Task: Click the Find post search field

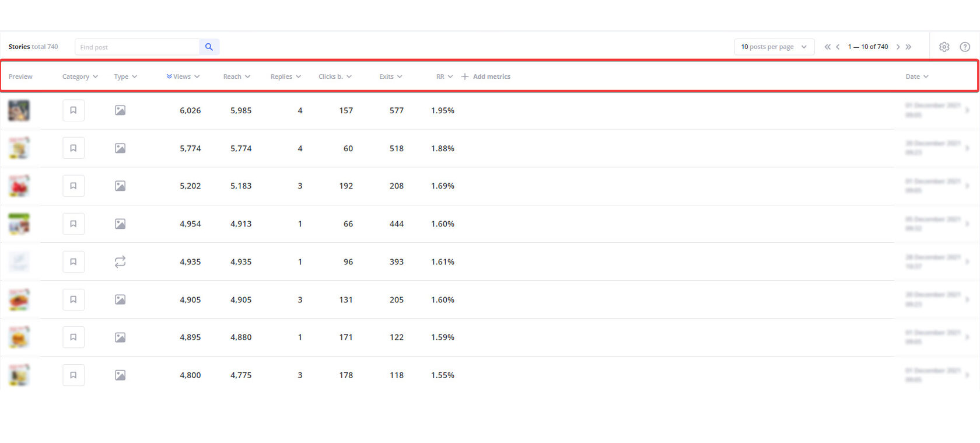Action: pos(137,47)
